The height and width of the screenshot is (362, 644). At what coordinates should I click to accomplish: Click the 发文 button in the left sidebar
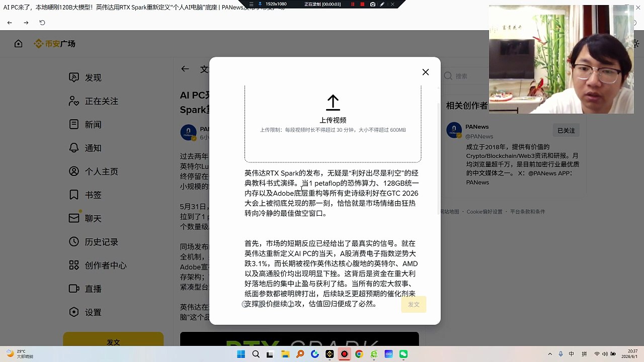point(113,342)
